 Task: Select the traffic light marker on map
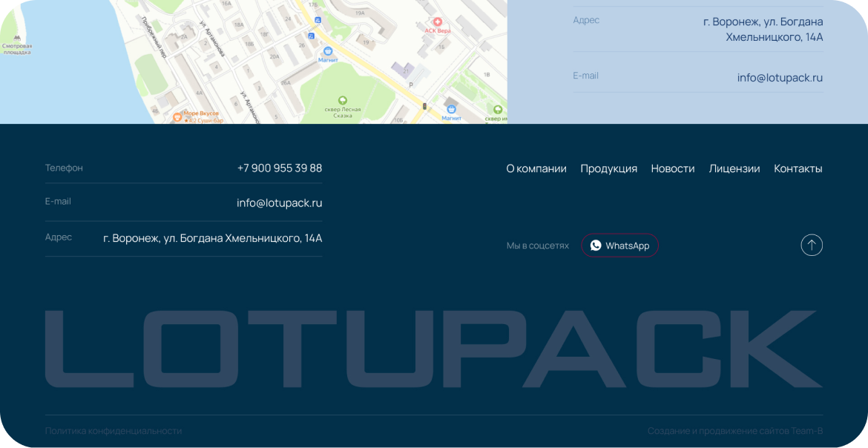[x=424, y=107]
